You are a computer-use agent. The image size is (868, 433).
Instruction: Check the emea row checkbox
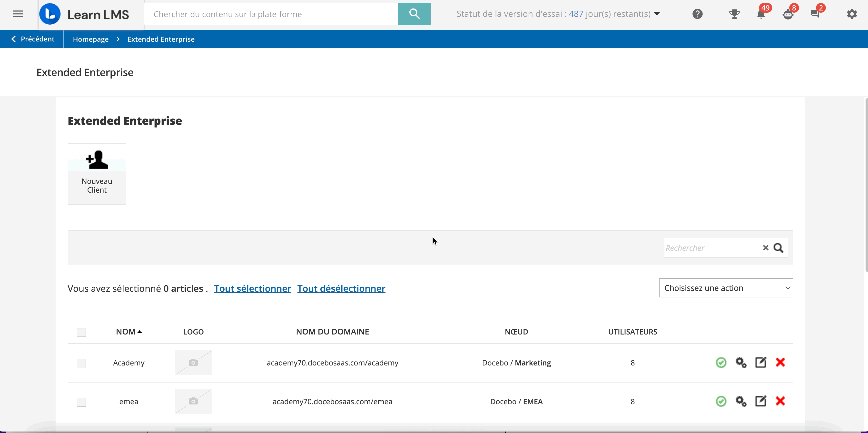click(81, 402)
